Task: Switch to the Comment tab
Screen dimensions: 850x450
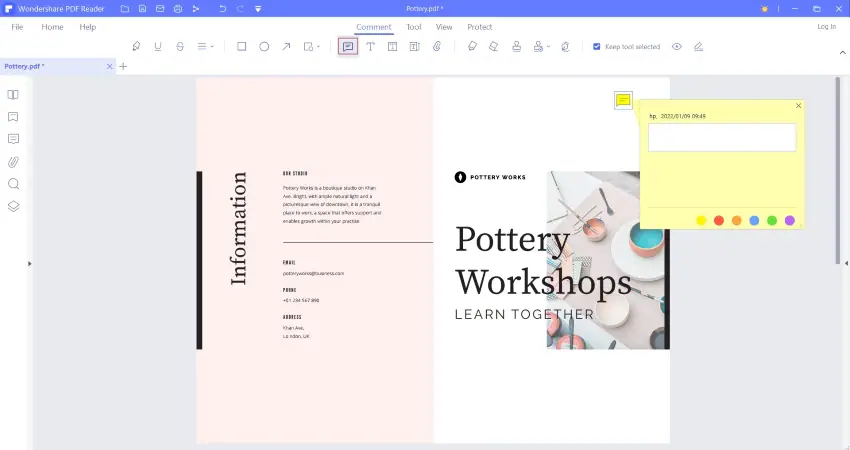Action: [x=374, y=27]
